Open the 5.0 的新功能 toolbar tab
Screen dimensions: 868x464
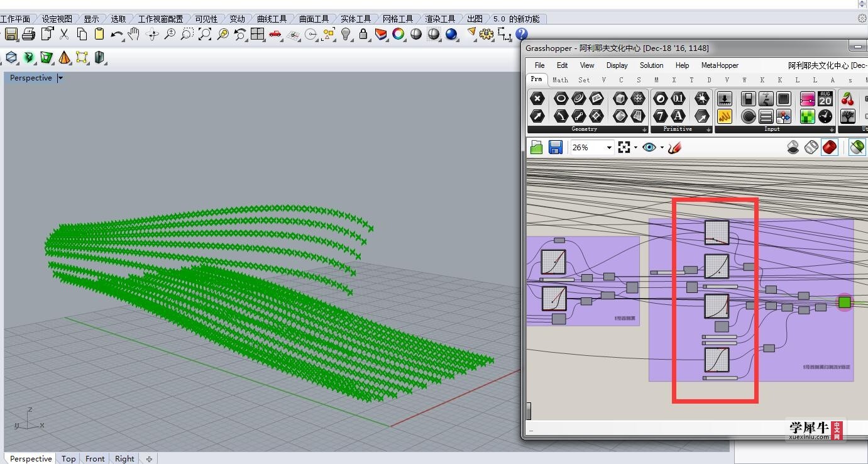(x=515, y=19)
